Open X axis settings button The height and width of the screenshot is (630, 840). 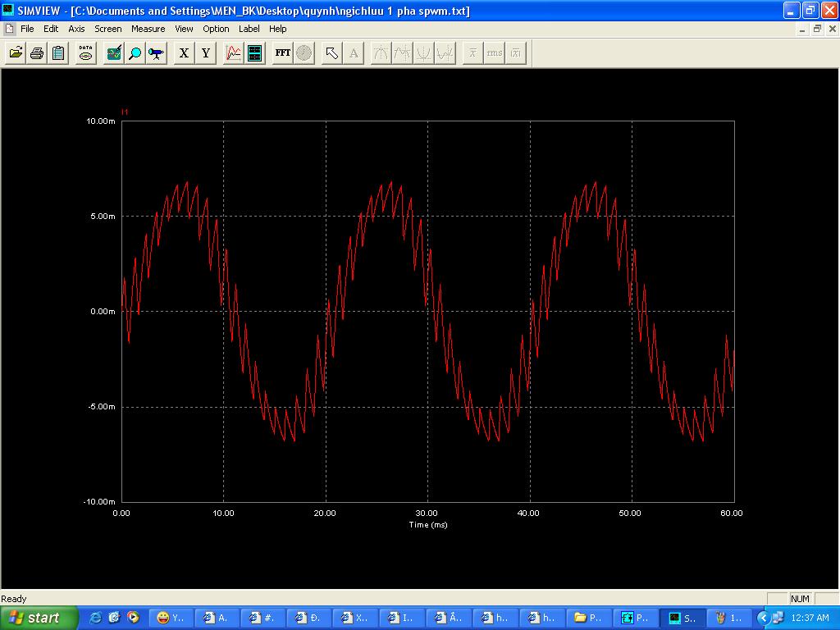(184, 53)
